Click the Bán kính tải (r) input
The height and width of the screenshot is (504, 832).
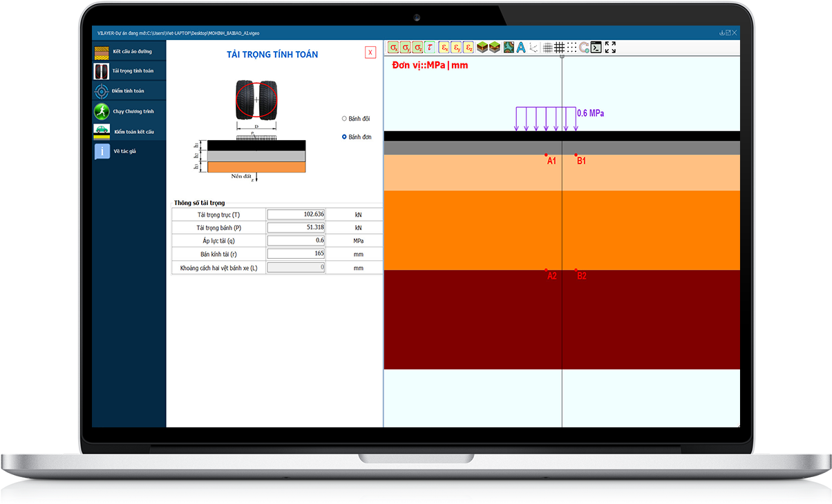pos(296,254)
